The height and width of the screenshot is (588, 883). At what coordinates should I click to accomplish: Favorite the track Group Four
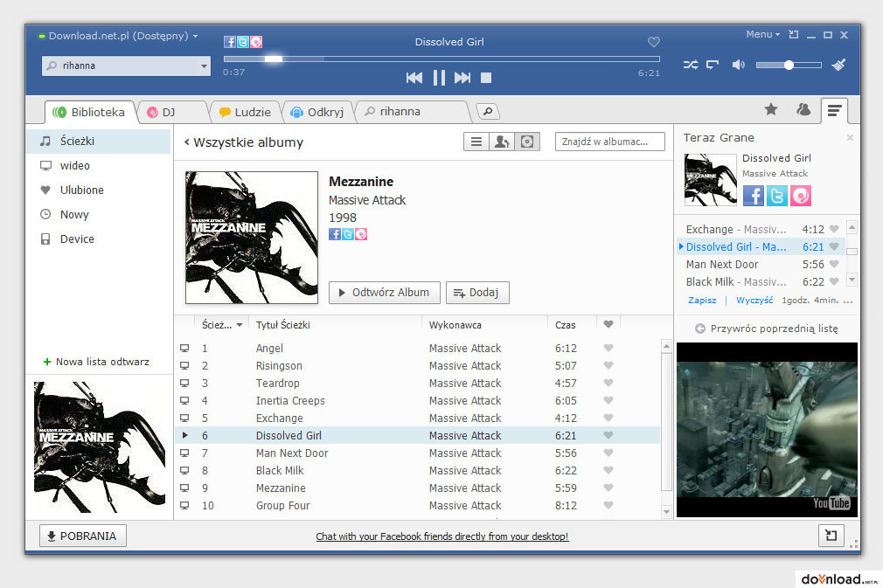pos(608,505)
